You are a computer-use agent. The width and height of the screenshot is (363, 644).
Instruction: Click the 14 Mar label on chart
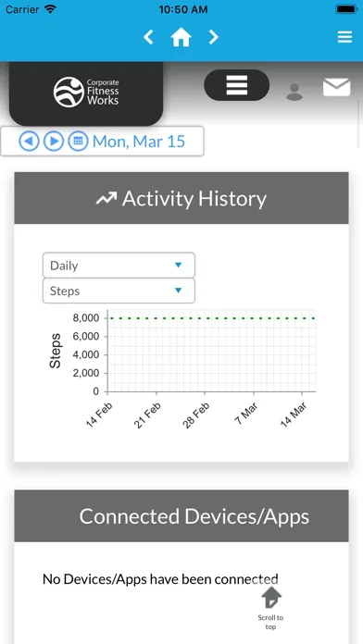point(294,414)
